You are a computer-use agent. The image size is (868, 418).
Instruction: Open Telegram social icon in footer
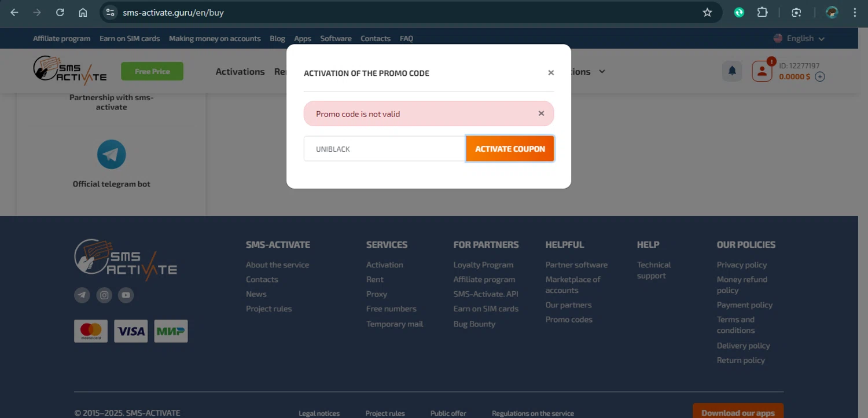pos(82,295)
